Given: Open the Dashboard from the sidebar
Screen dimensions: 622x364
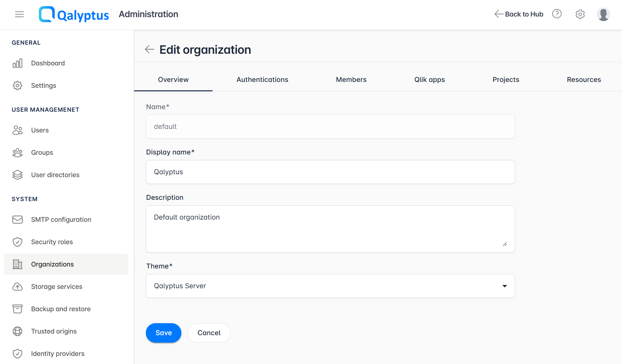Looking at the screenshot, I should [x=48, y=63].
